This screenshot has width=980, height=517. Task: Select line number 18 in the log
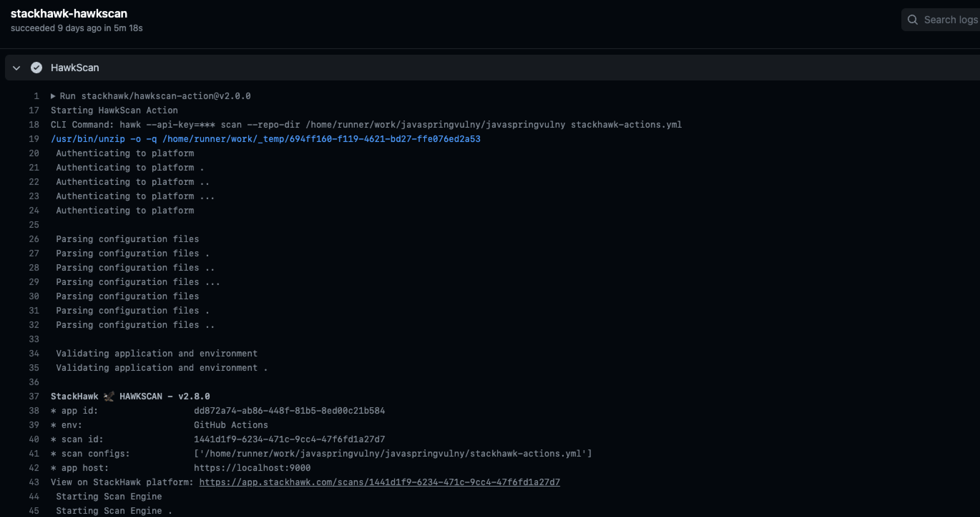coord(34,124)
